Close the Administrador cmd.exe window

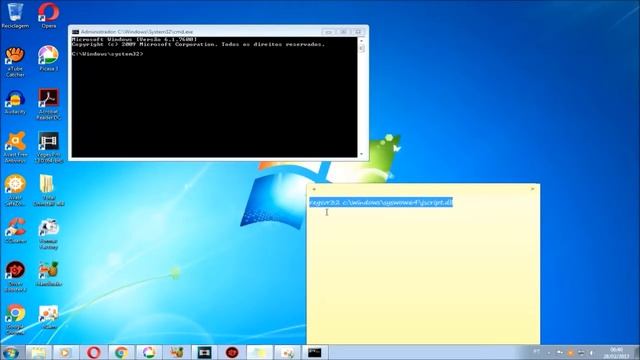358,32
